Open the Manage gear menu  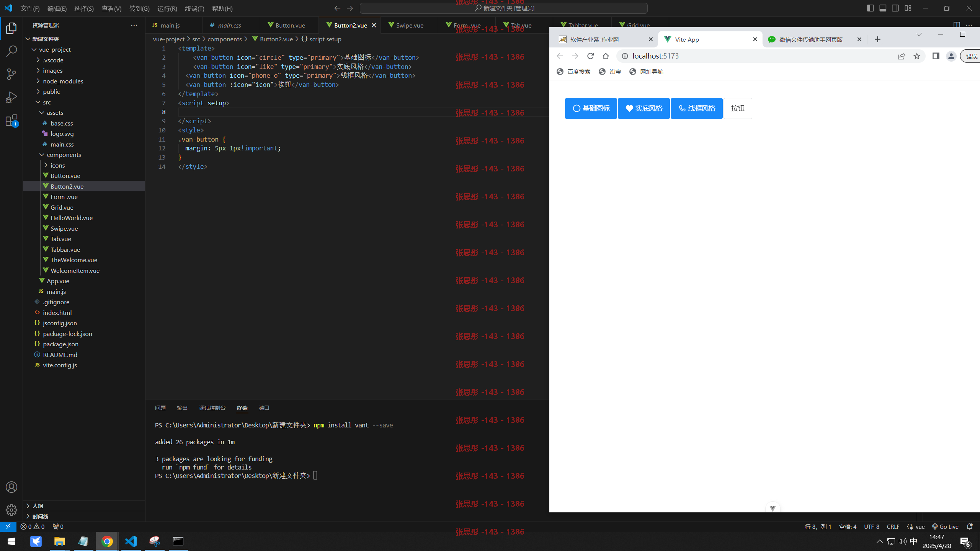click(x=11, y=510)
